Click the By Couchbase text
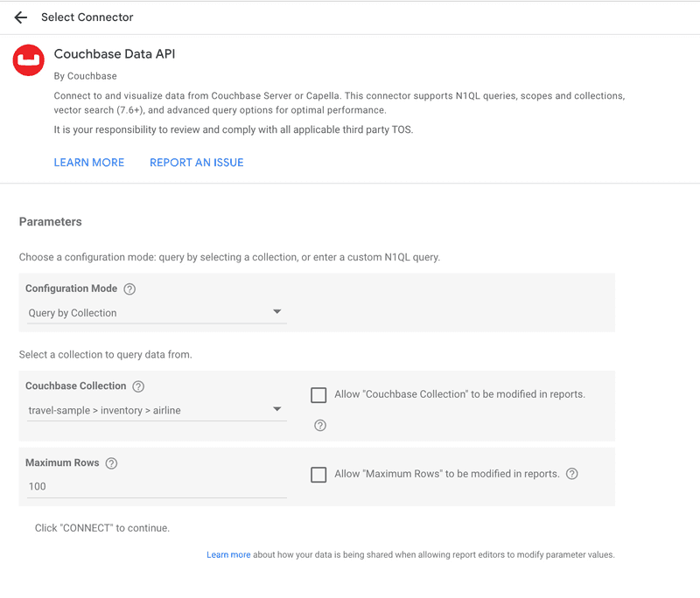This screenshot has height=598, width=700. (85, 76)
